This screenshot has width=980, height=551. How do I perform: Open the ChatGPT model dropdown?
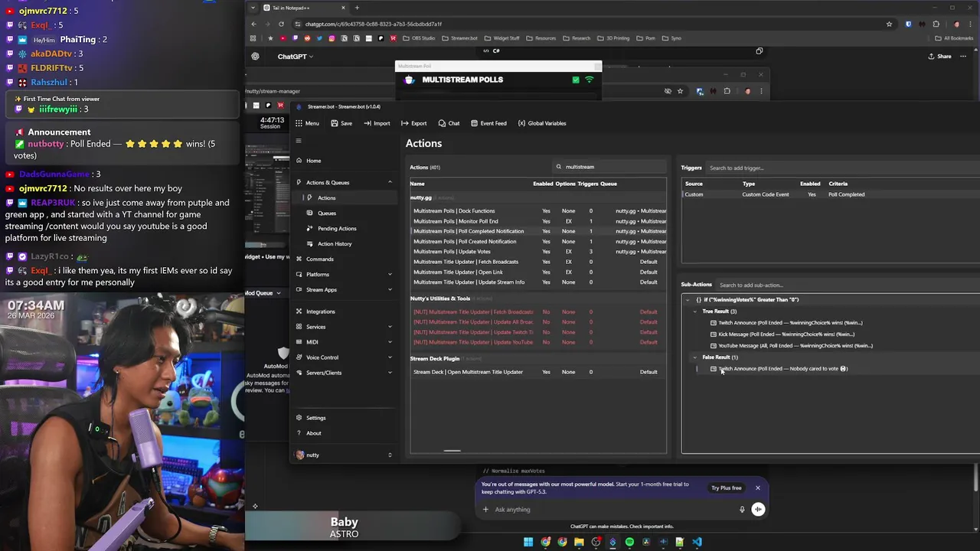click(x=295, y=57)
